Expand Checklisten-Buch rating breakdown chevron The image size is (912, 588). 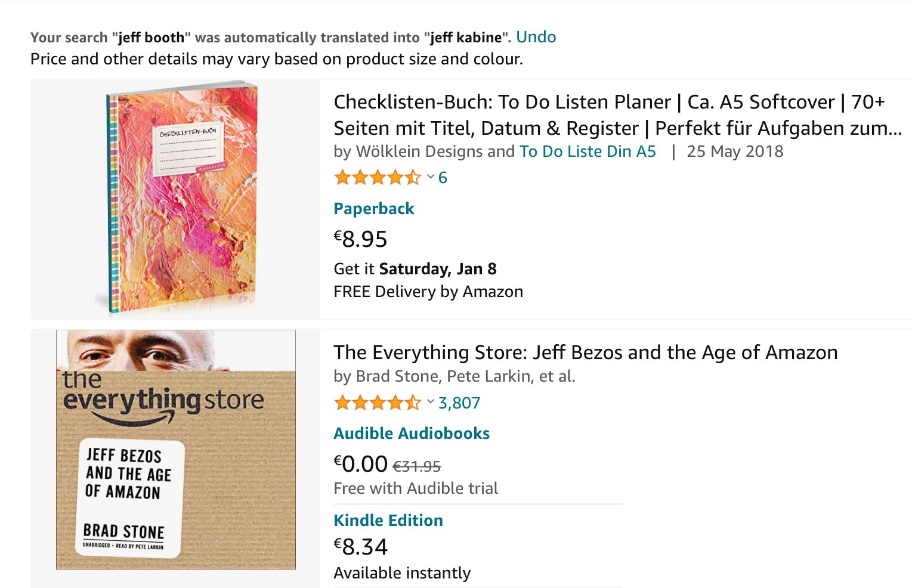(431, 177)
